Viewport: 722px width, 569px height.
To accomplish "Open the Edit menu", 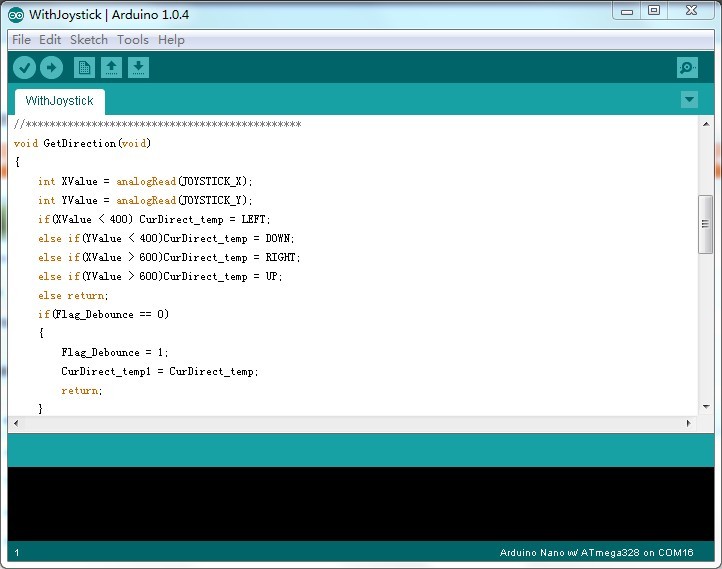I will pyautogui.click(x=50, y=40).
